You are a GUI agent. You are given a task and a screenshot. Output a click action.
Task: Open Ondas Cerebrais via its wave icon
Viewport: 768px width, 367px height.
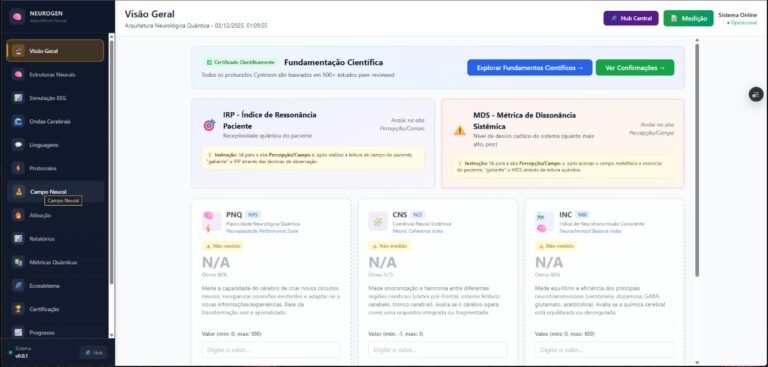[x=18, y=122]
